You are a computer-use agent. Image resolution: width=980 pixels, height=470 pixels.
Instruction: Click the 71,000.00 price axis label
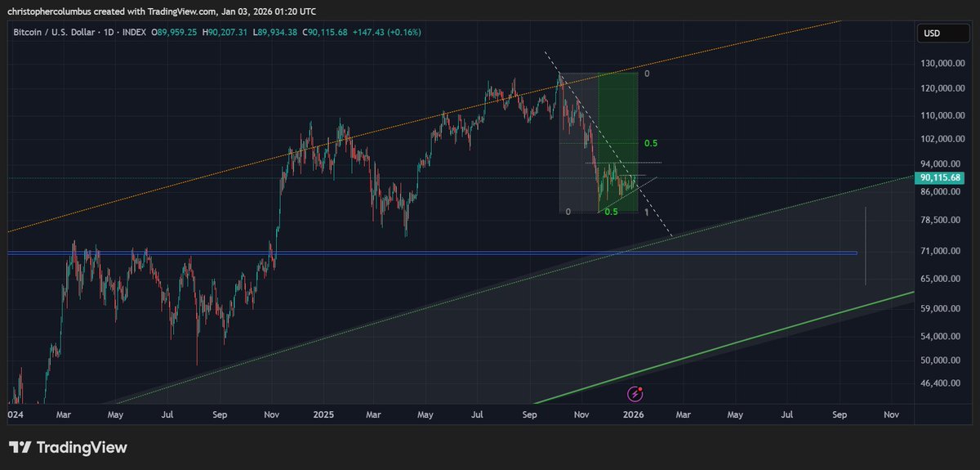click(942, 251)
